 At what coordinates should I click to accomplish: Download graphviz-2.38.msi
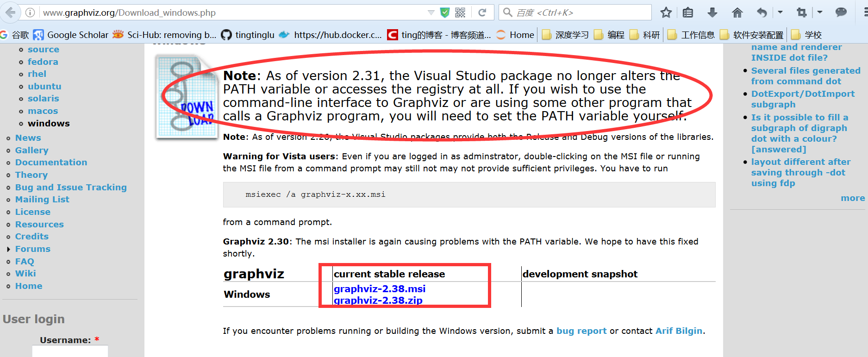pos(380,289)
